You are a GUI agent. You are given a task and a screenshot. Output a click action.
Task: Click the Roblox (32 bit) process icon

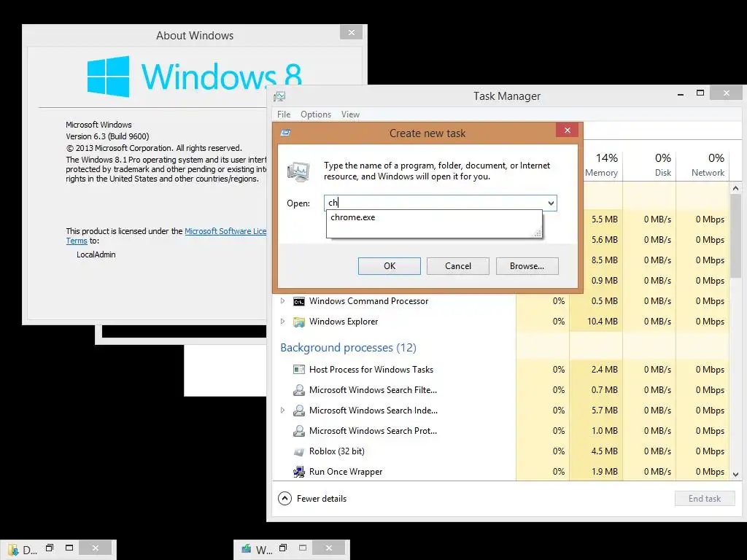tap(298, 451)
